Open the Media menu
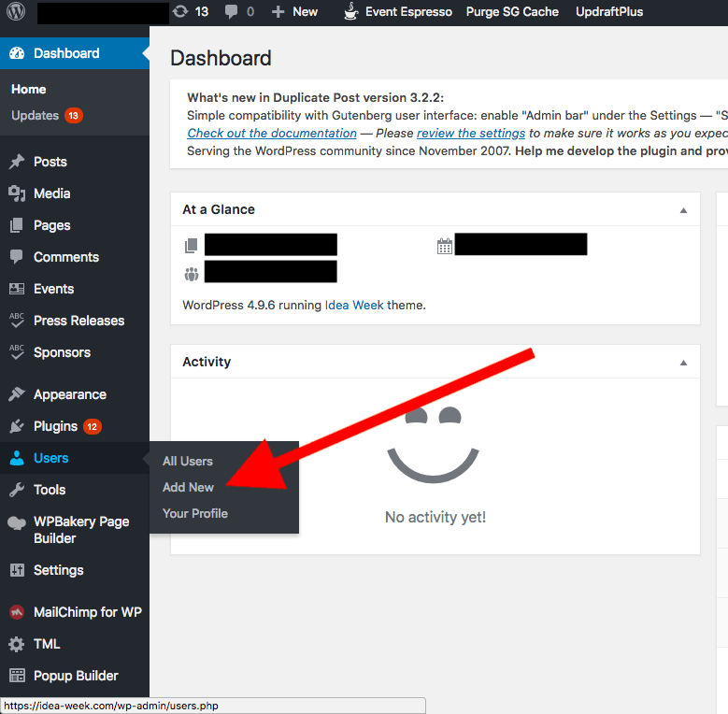This screenshot has width=728, height=714. pyautogui.click(x=52, y=193)
